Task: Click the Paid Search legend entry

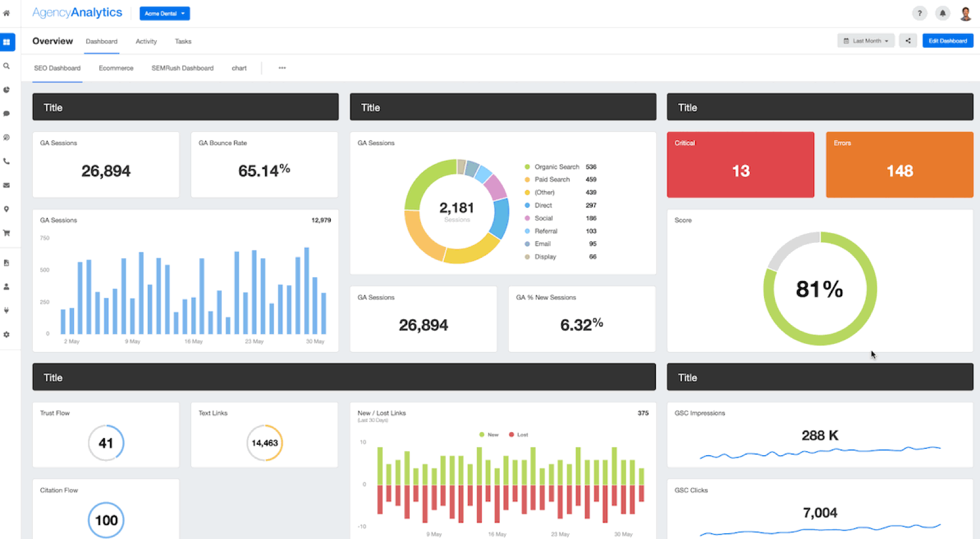Action: click(x=561, y=180)
